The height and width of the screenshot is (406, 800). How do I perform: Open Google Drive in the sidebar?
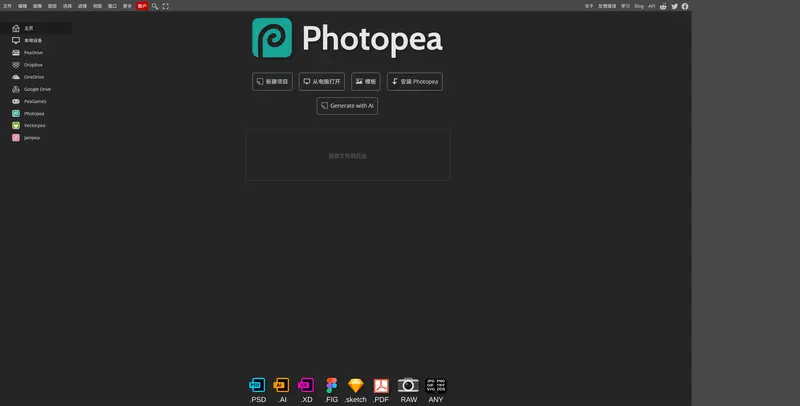tap(36, 89)
